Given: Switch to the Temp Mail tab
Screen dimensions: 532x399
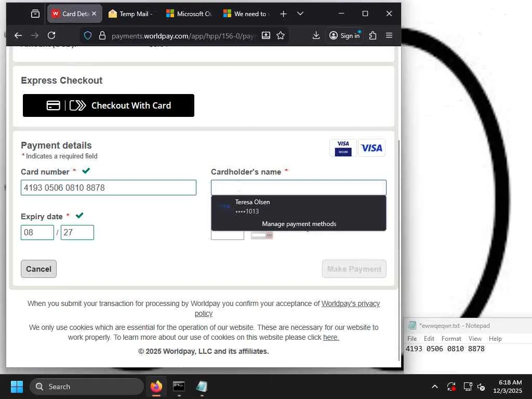Looking at the screenshot, I should click(x=131, y=14).
